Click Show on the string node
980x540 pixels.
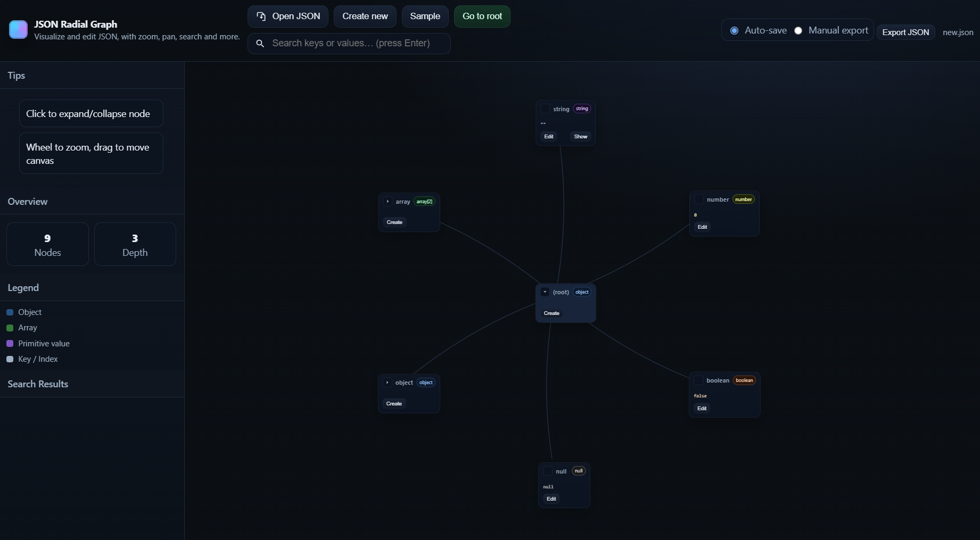(581, 137)
